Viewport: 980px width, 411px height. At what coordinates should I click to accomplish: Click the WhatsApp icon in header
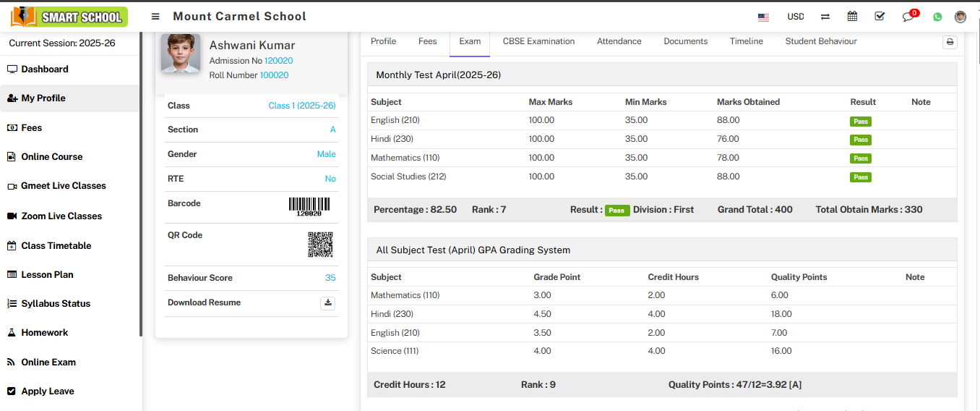pyautogui.click(x=937, y=17)
